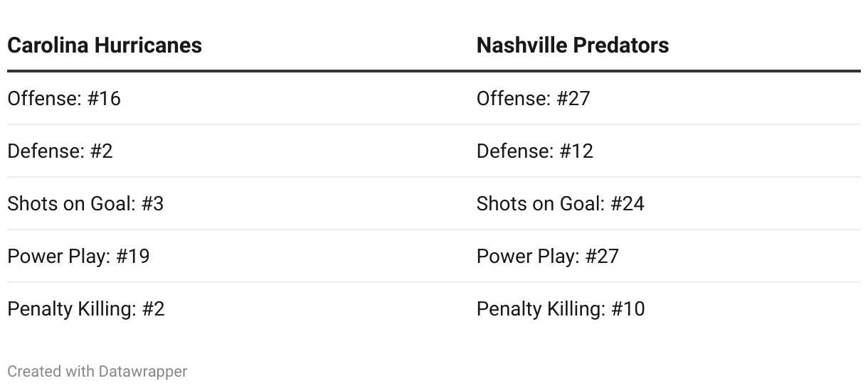This screenshot has width=868, height=388.
Task: Click the #19 ranking number
Action: (x=132, y=256)
